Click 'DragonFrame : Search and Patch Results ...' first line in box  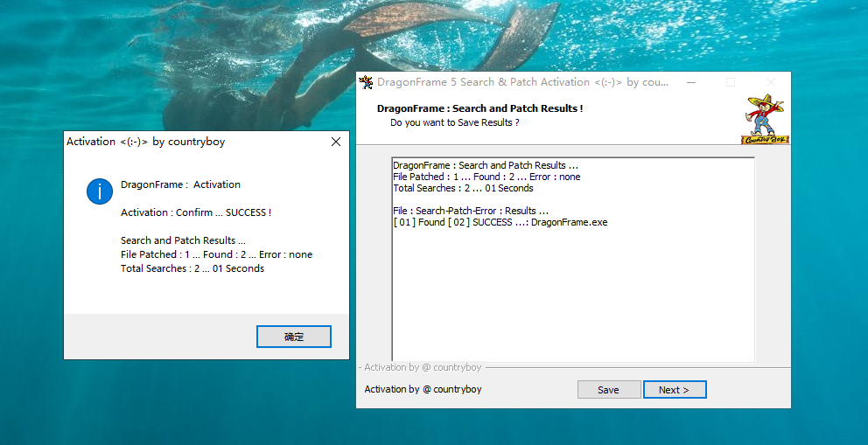point(486,165)
